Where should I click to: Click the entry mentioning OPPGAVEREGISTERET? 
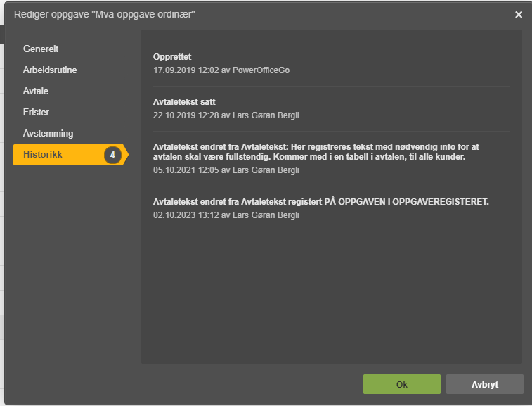[320, 202]
